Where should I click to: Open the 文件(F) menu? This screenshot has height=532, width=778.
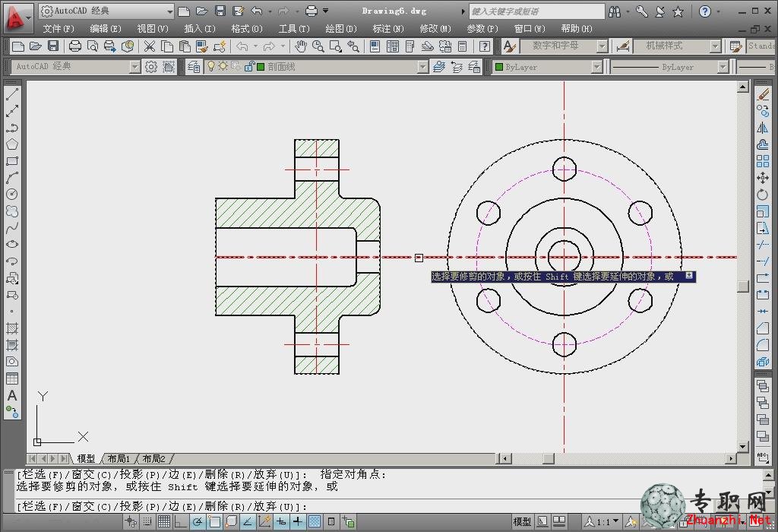(58, 29)
